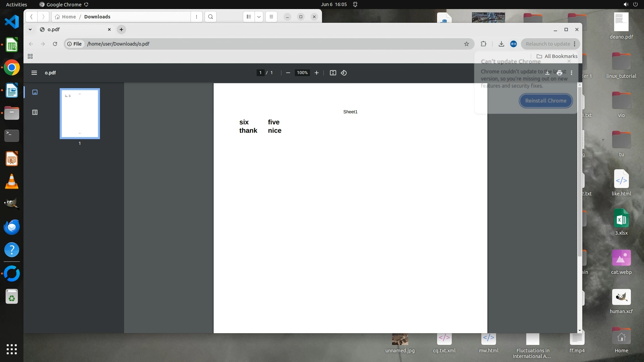Rotate the PDF counterclockwise
Viewport: 644px width, 362px height.
(x=344, y=73)
